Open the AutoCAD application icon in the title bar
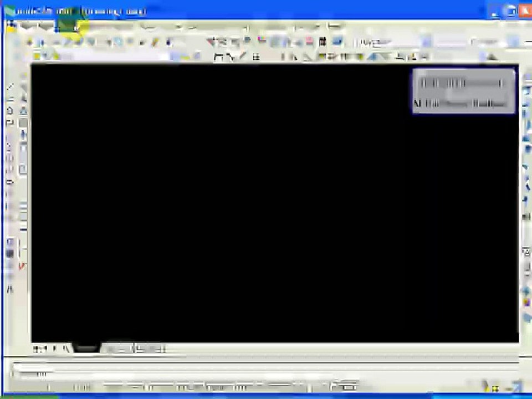The height and width of the screenshot is (399, 532). (10, 11)
